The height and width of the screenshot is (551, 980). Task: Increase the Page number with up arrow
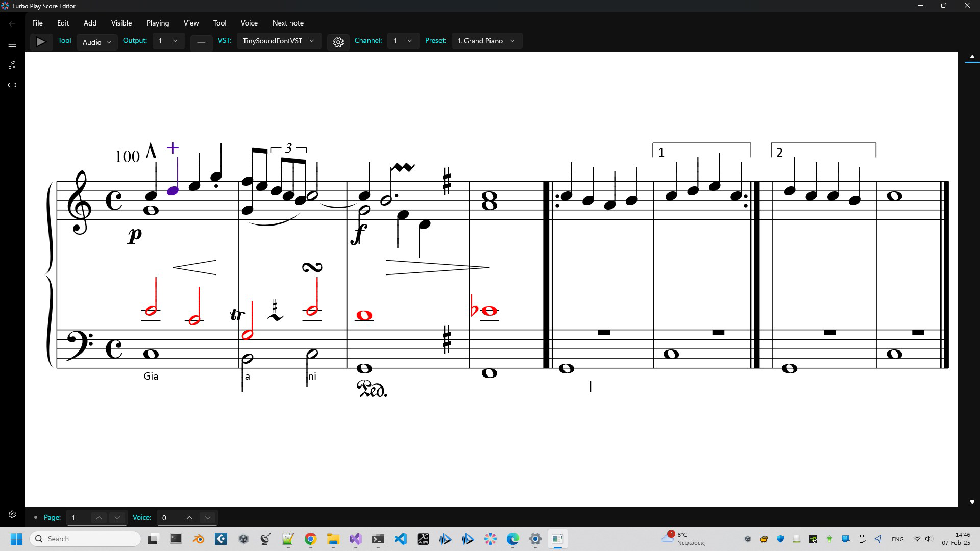click(x=99, y=517)
